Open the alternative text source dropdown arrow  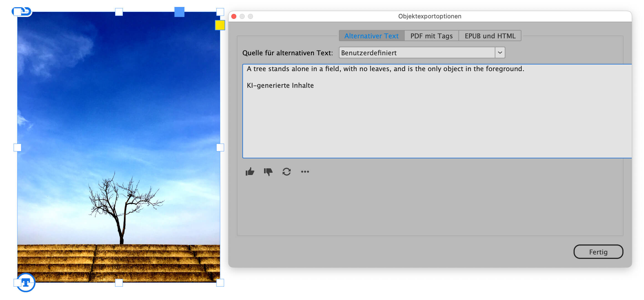coord(500,52)
